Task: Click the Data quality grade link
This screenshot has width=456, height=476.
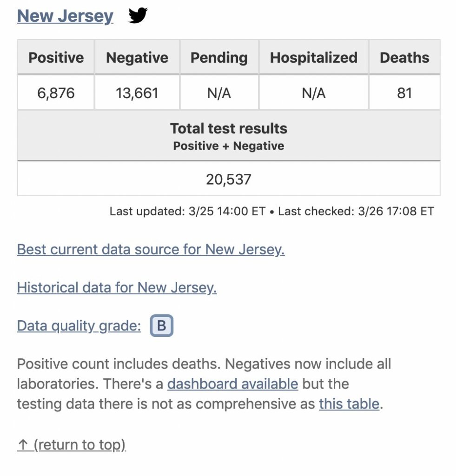Action: point(79,326)
